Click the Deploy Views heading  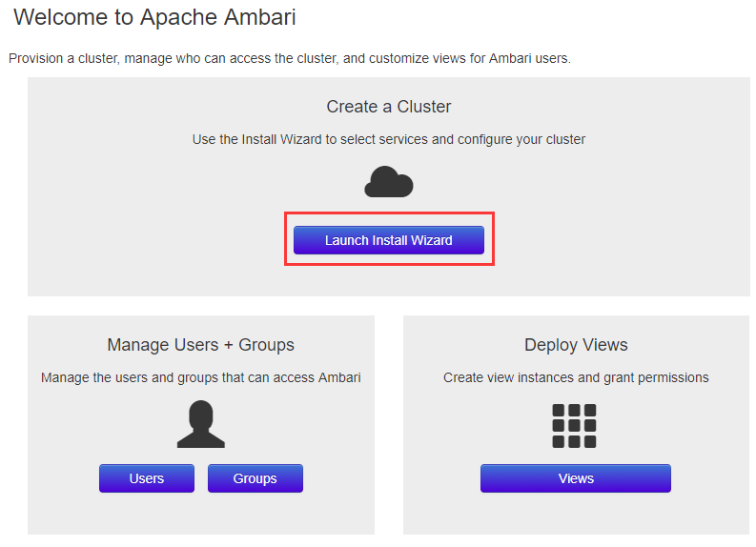(x=576, y=345)
